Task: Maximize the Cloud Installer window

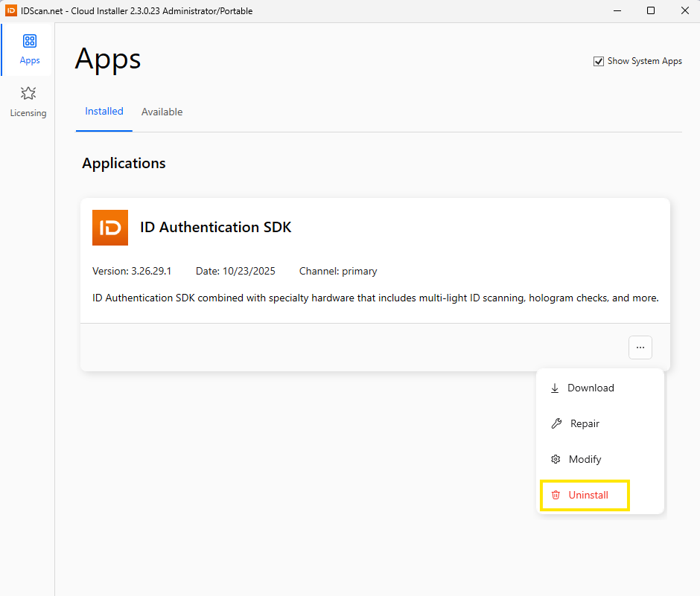Action: point(651,10)
